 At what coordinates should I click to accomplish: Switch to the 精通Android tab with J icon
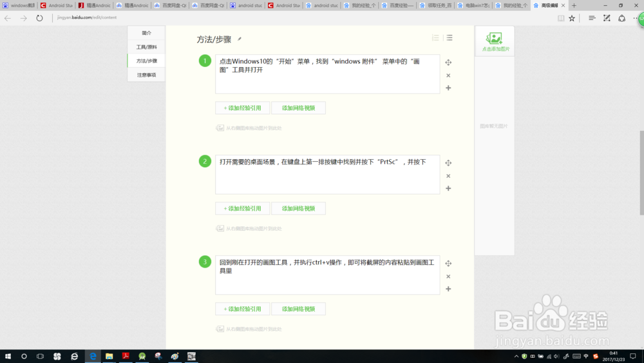tap(95, 5)
